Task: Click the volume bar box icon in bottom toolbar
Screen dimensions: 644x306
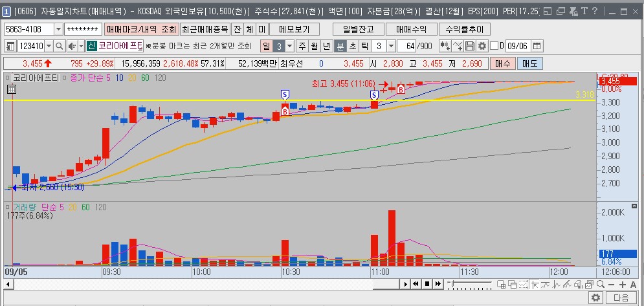Action: click(578, 284)
